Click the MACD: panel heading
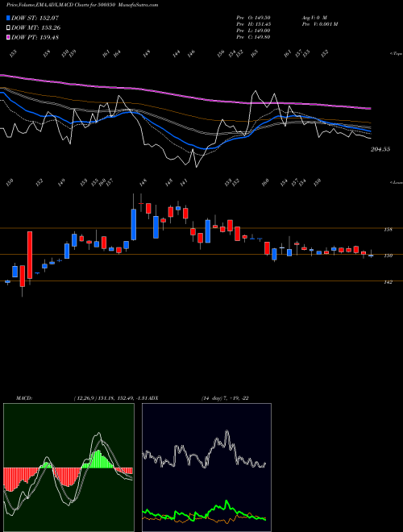This screenshot has width=403, height=532. (24, 398)
